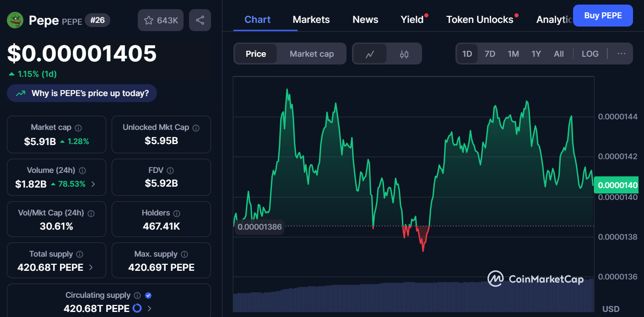Click the $1.82B volume value

pos(31,184)
